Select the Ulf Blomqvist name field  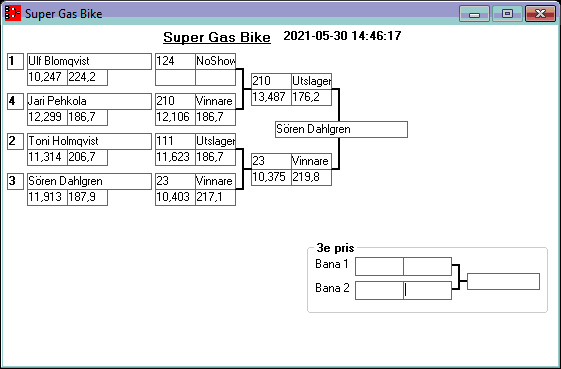click(89, 62)
